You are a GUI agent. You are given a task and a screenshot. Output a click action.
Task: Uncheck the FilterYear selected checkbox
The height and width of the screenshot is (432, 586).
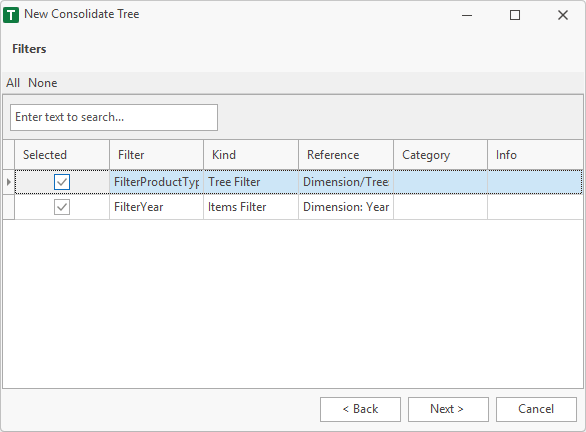coord(62,207)
